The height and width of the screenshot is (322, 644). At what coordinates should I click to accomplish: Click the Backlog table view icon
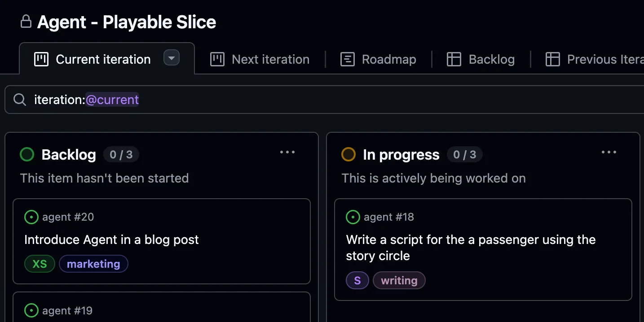[454, 59]
